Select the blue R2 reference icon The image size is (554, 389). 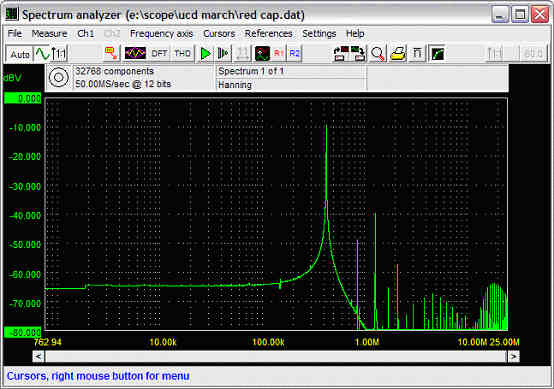(294, 54)
